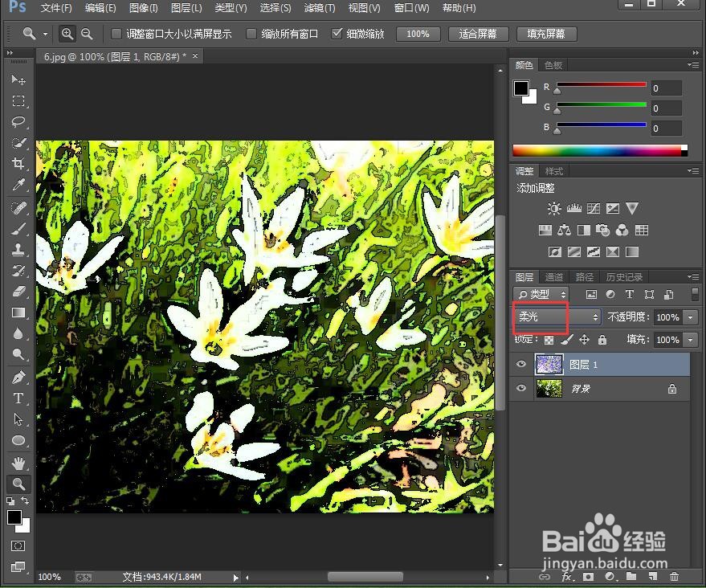The height and width of the screenshot is (588, 706).
Task: Select the Eyedropper tool
Action: point(18,184)
